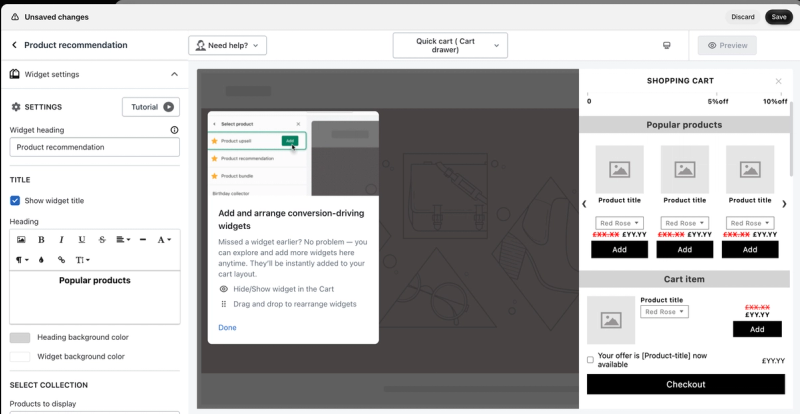
Task: Click the Popular products section header
Action: [x=684, y=125]
